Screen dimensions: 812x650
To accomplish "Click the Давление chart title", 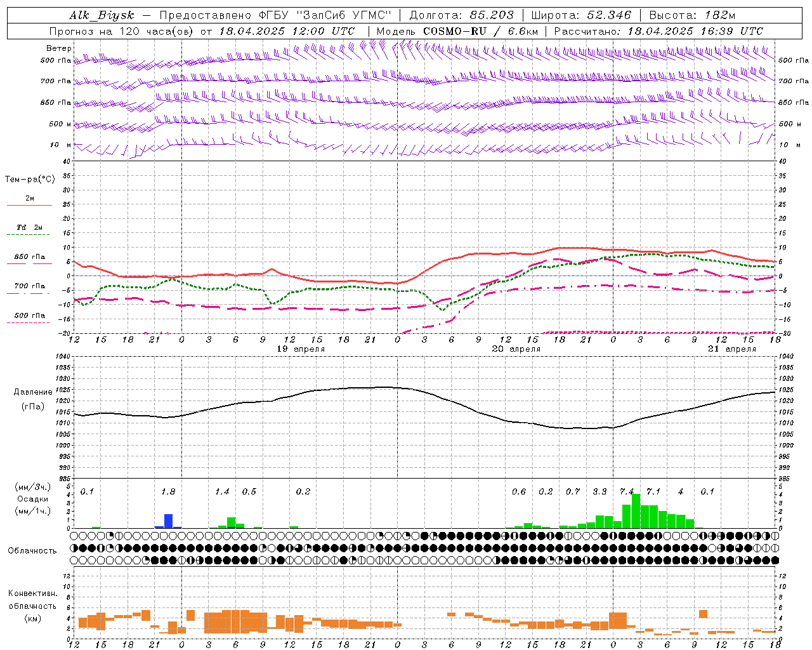I will point(33,392).
